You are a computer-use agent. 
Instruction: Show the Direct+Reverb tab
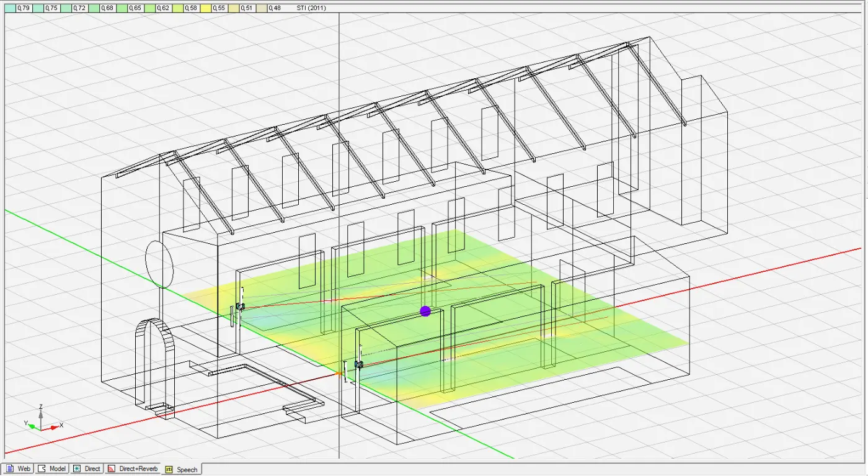point(133,469)
